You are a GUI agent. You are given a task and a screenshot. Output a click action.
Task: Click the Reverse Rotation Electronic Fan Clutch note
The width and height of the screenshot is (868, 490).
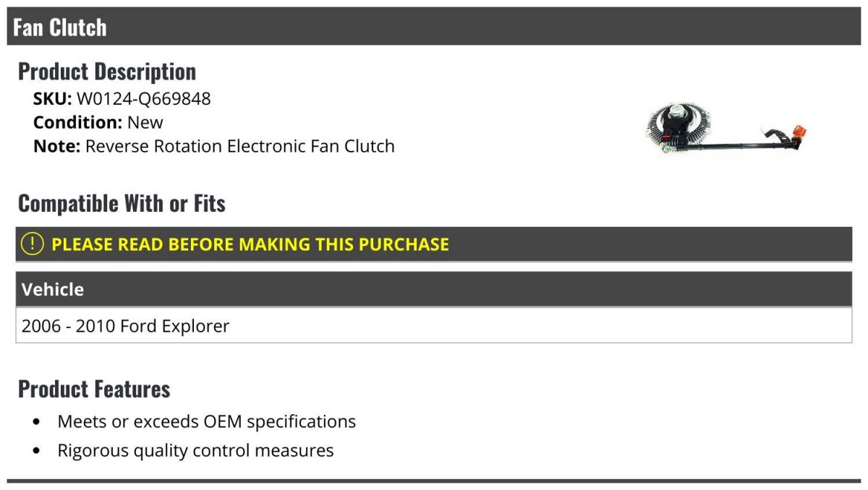240,146
